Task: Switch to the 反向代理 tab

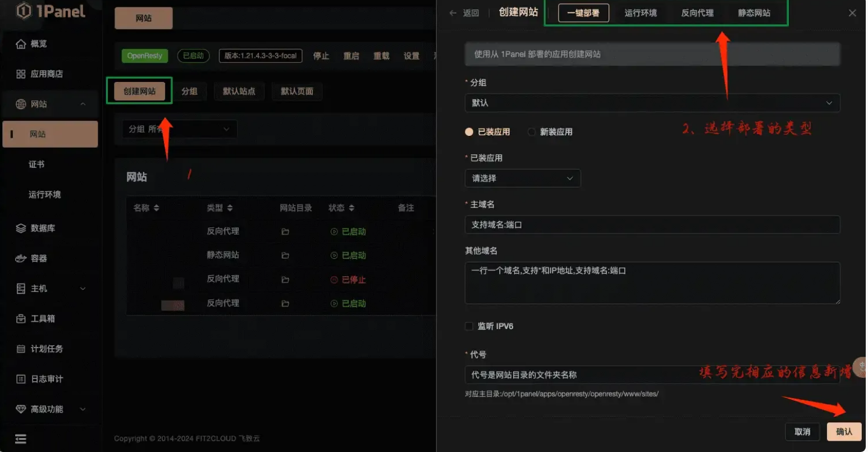Action: pos(697,13)
